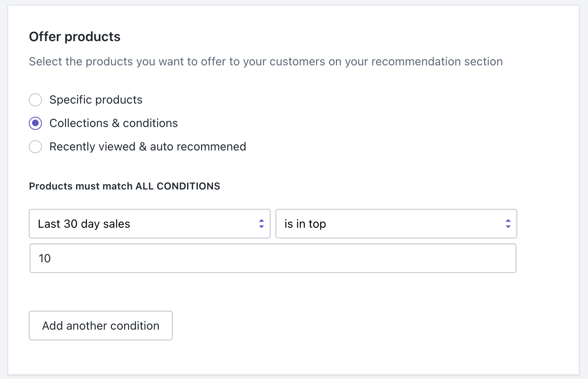Choose the Collections & conditions radio option
588x379 pixels.
point(35,123)
